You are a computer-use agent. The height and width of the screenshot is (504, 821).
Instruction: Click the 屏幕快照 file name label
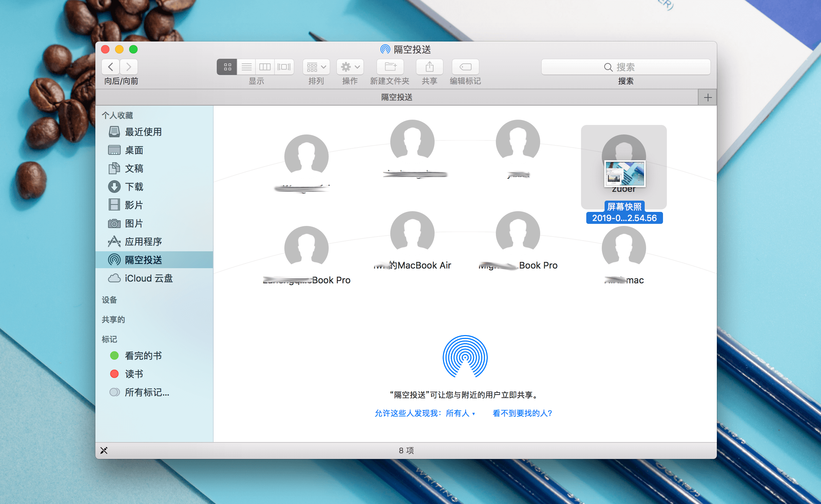click(624, 207)
